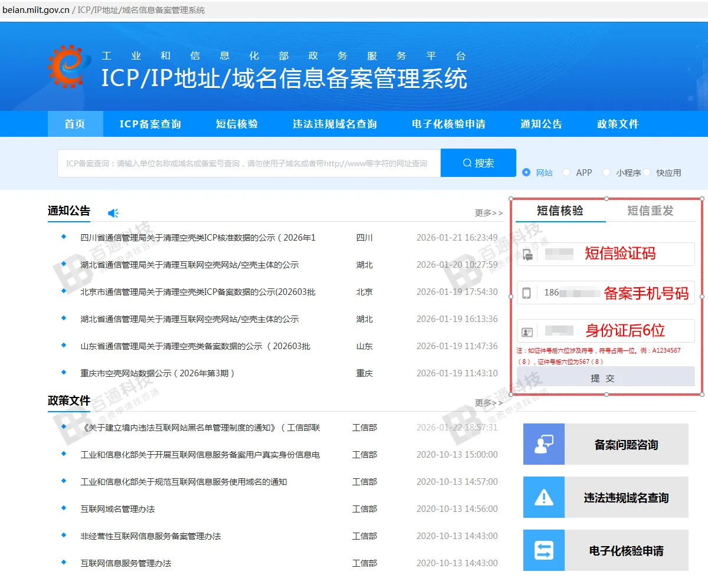Open the ICP备案查询 navigation menu
The height and width of the screenshot is (588, 708).
[149, 124]
